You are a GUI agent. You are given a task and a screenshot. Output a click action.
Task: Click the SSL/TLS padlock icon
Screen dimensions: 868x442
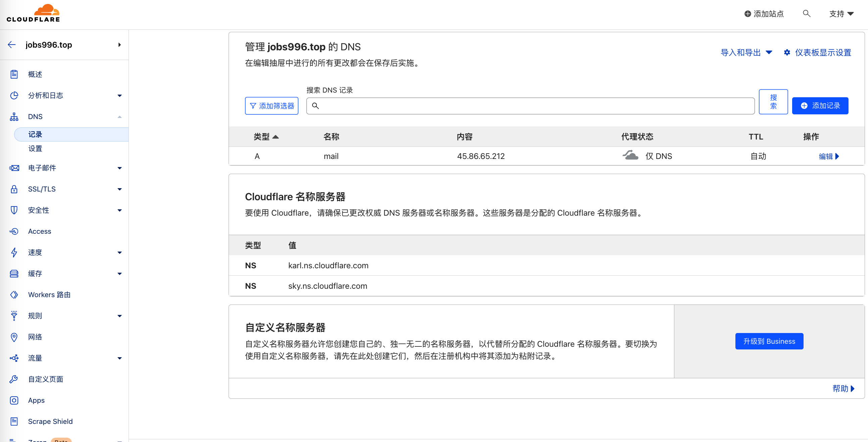14,189
